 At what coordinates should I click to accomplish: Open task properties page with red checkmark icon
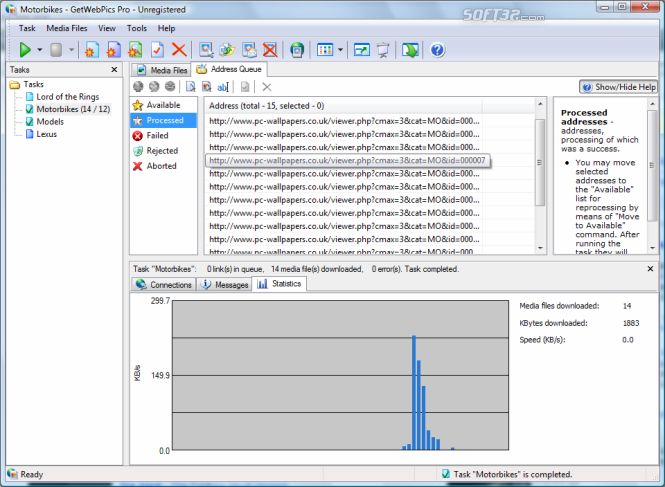coord(157,50)
